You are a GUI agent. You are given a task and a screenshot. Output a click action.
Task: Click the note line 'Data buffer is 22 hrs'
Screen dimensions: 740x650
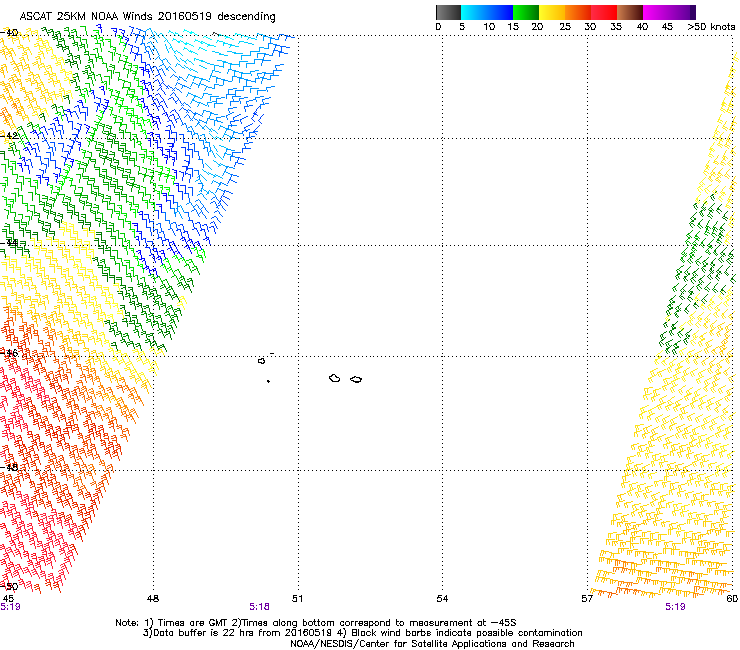click(x=362, y=633)
